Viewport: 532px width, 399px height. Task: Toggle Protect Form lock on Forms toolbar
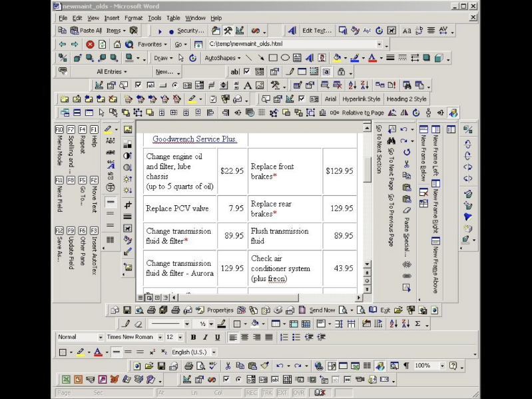tap(342, 71)
